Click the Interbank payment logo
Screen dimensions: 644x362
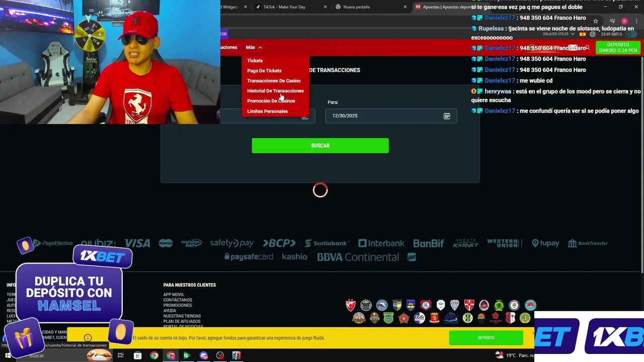pyautogui.click(x=381, y=243)
